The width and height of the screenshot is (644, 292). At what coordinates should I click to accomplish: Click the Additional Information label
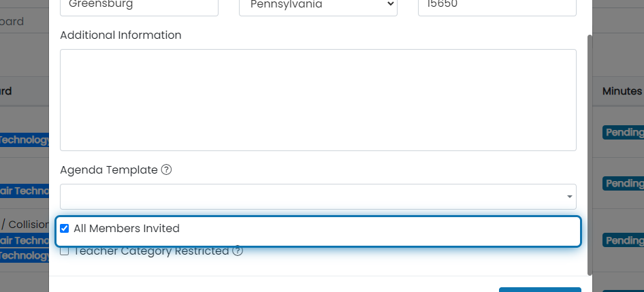coord(120,35)
